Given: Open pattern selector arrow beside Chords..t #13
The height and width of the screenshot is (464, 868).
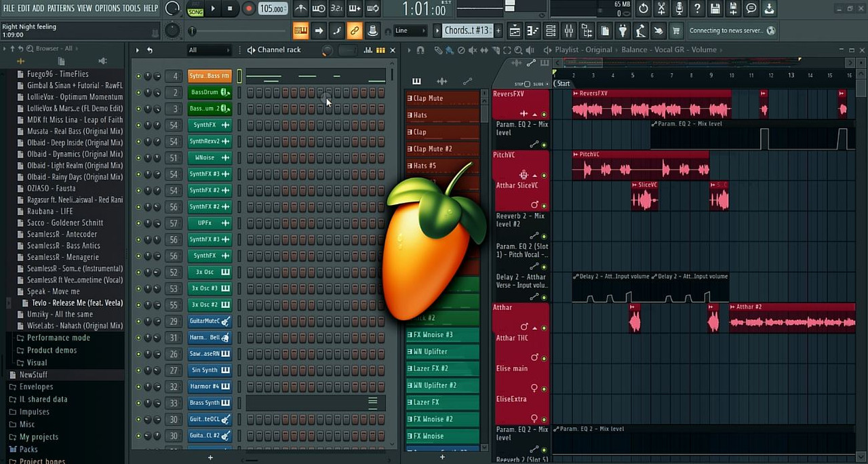Looking at the screenshot, I should (439, 31).
